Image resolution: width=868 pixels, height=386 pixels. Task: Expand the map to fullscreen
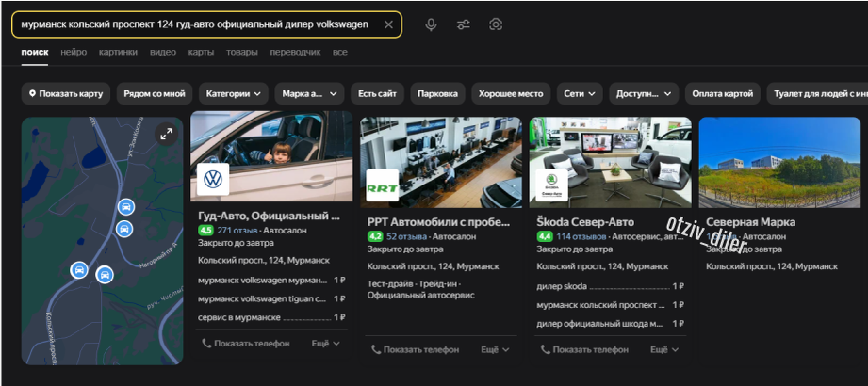[166, 134]
